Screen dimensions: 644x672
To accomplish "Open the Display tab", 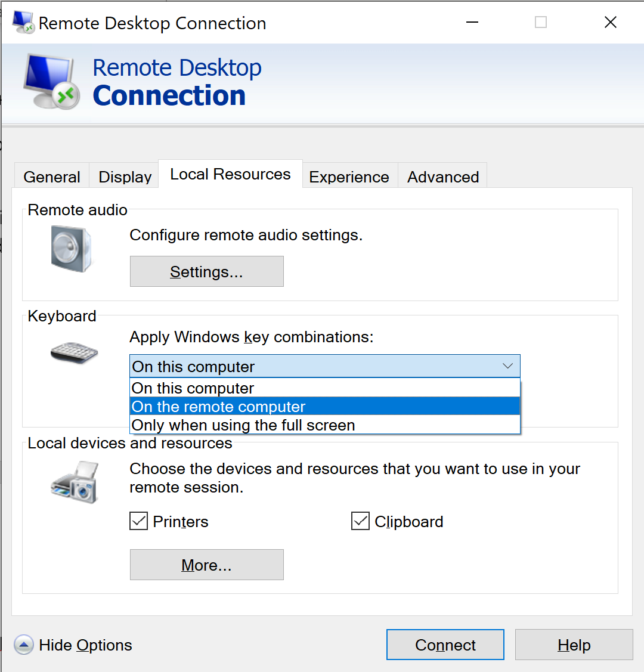I will 125,176.
